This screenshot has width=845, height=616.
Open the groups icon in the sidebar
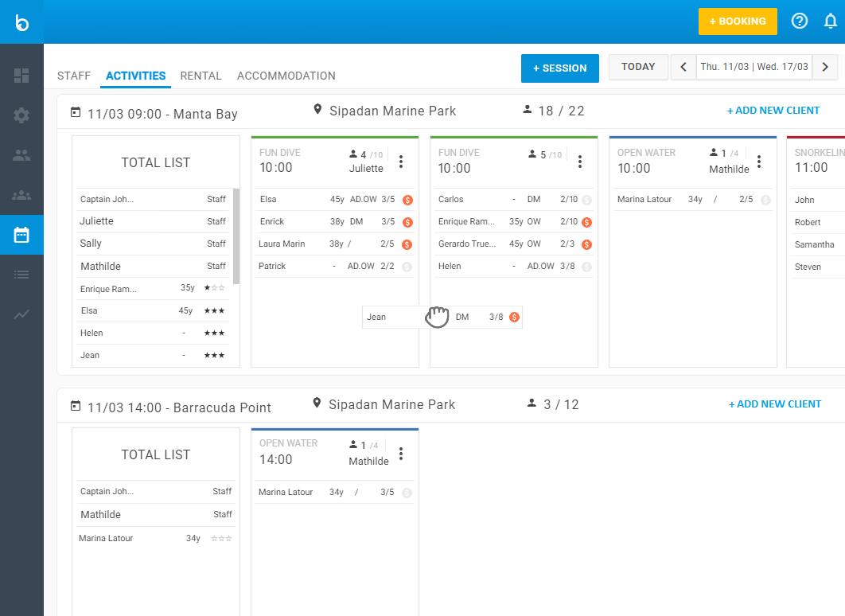tap(21, 195)
